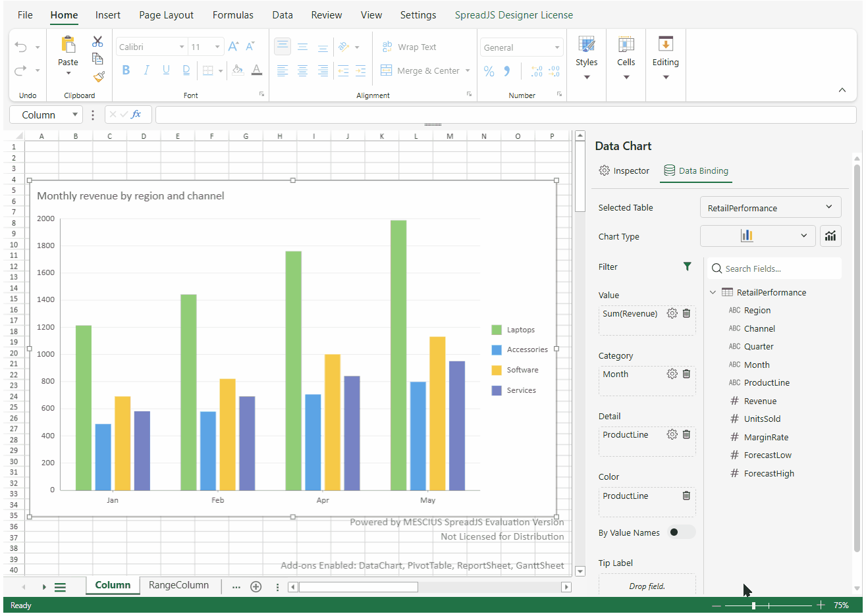Collapse the ribbon with the chevron
This screenshot has width=866, height=616.
click(x=842, y=90)
